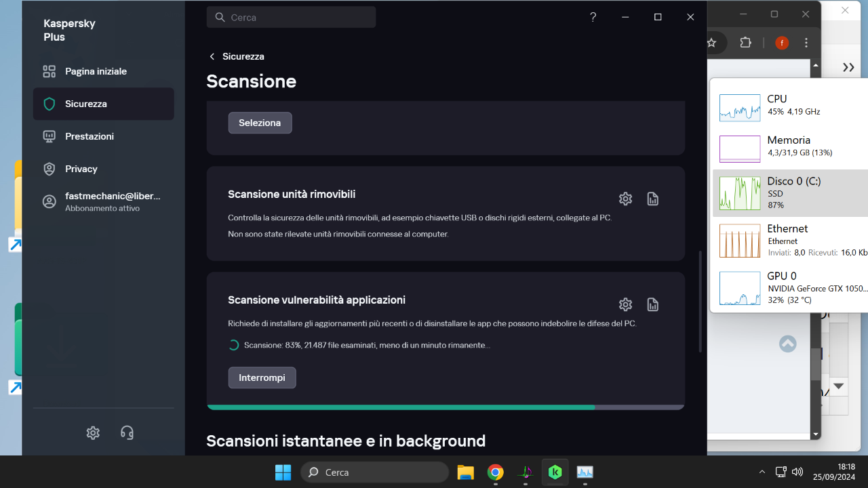Select the Memoria performance entry
The height and width of the screenshot is (488, 868).
point(790,148)
